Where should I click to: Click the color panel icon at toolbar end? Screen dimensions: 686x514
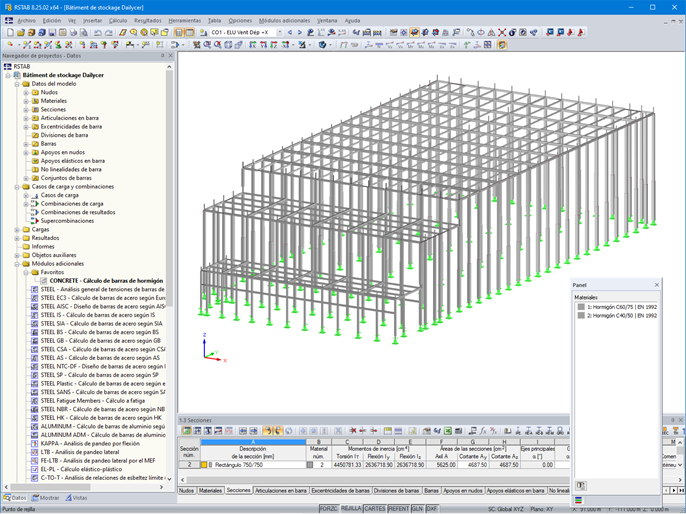click(x=502, y=45)
